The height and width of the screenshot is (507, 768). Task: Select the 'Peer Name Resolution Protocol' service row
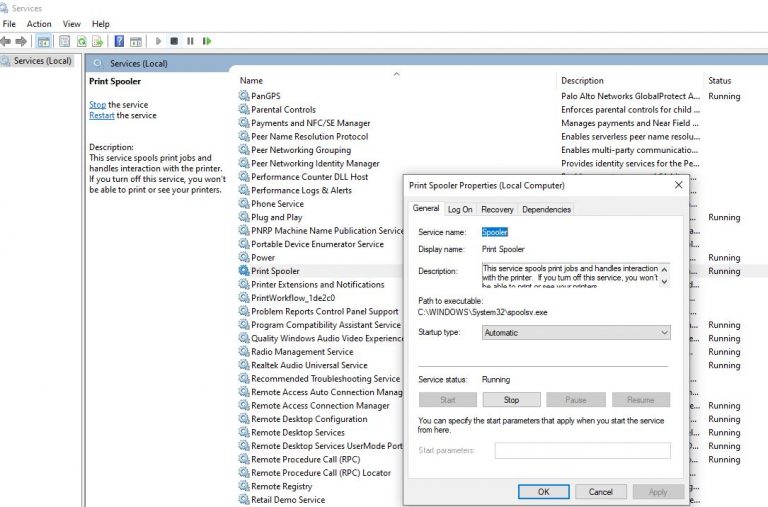[x=310, y=136]
